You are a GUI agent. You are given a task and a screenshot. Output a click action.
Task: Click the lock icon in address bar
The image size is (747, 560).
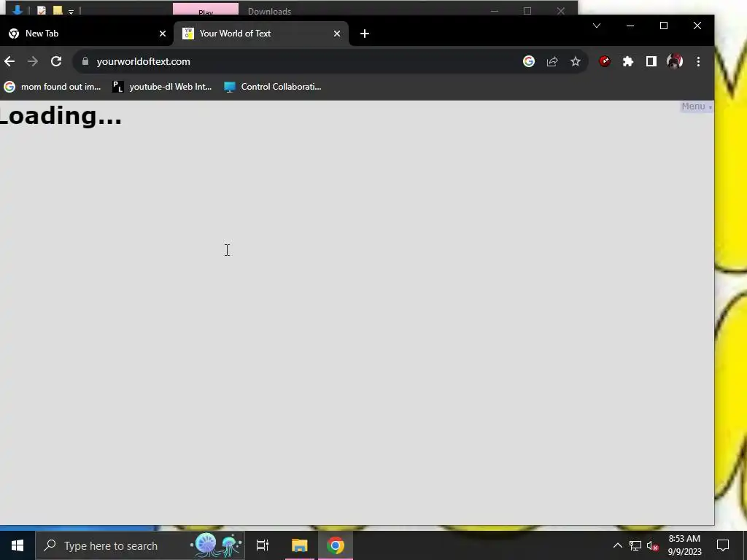pos(85,61)
